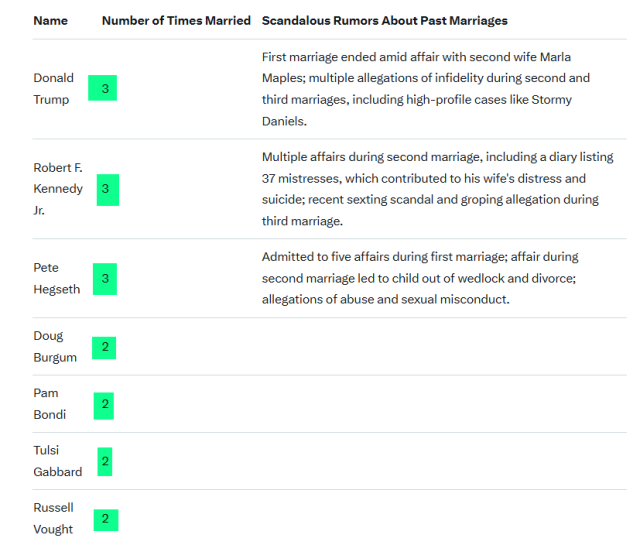Click the Number of Times Married header

176,20
